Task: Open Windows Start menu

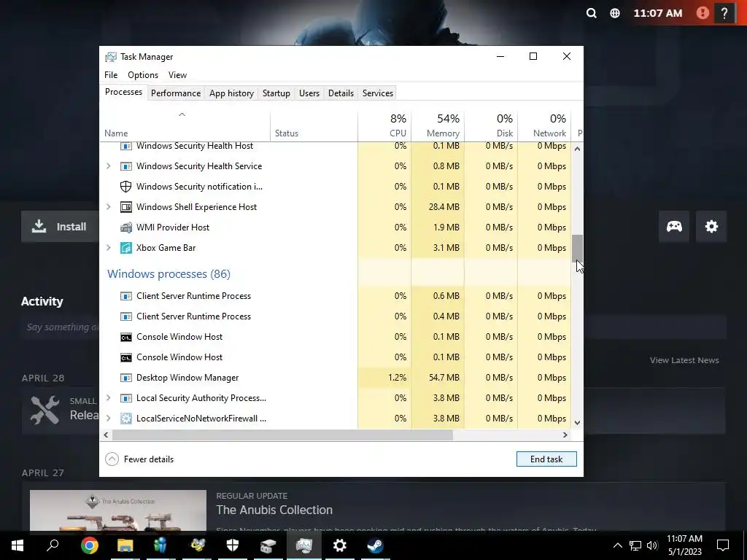Action: [x=18, y=545]
